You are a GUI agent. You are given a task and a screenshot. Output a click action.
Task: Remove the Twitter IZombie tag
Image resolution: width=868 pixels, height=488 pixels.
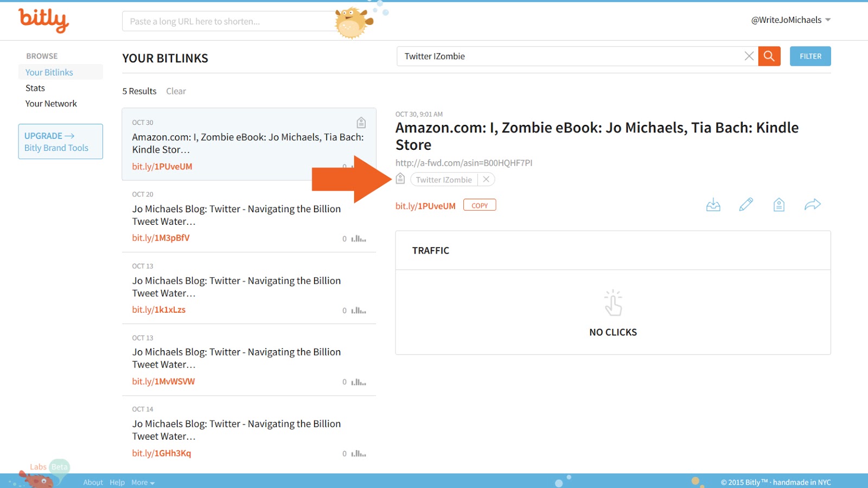pos(486,179)
